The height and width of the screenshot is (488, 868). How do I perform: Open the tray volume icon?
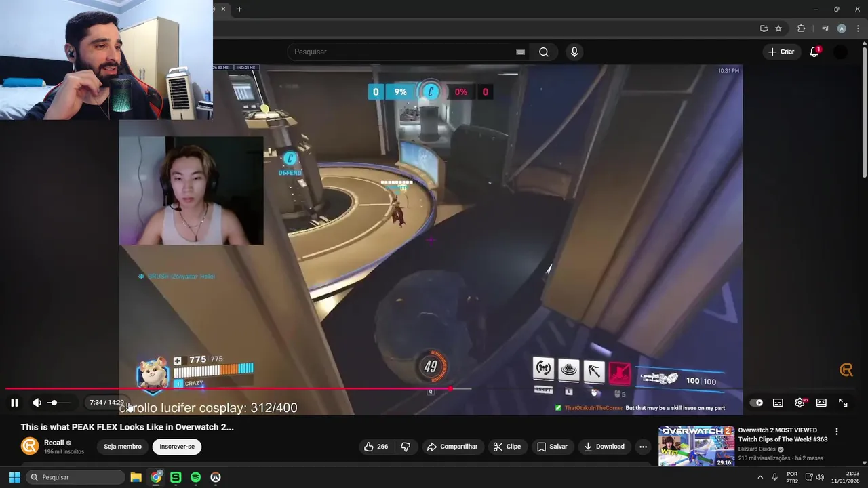[x=820, y=477]
